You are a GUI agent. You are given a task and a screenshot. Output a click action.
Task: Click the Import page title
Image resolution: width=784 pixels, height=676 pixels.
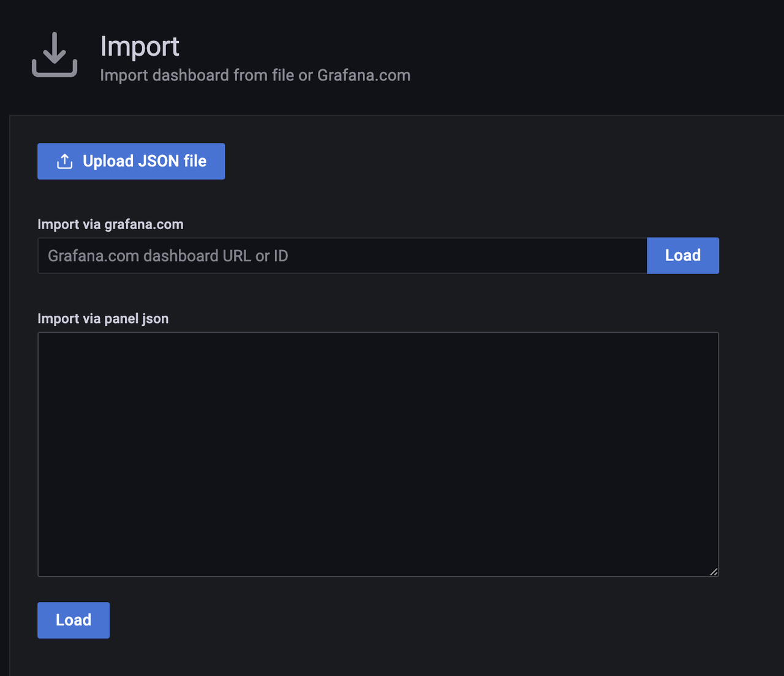pos(140,47)
